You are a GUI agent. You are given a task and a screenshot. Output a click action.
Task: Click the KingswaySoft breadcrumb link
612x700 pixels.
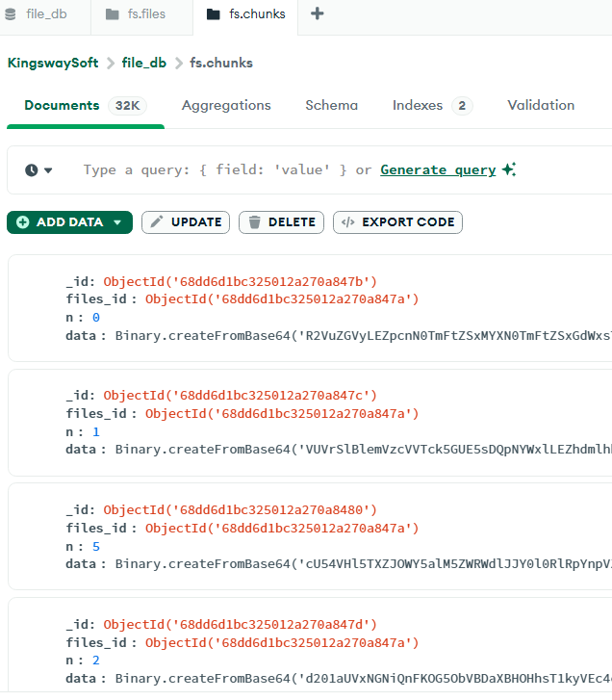52,63
